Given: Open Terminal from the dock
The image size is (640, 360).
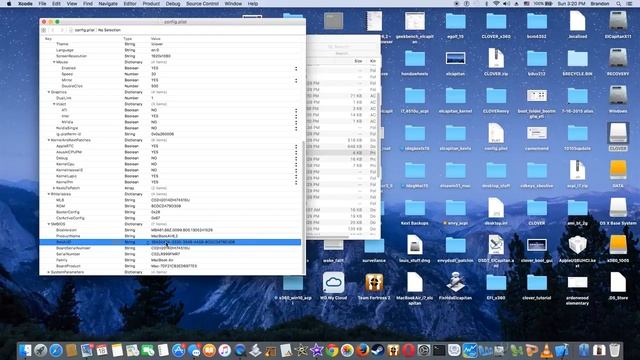Looking at the screenshot, I should click(x=439, y=350).
